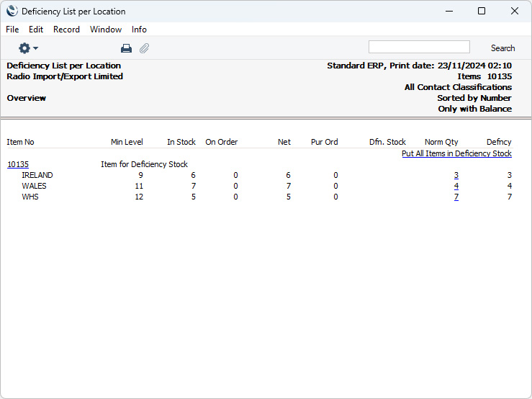Minimize the Deficiency List window
The width and height of the screenshot is (532, 399).
[449, 11]
